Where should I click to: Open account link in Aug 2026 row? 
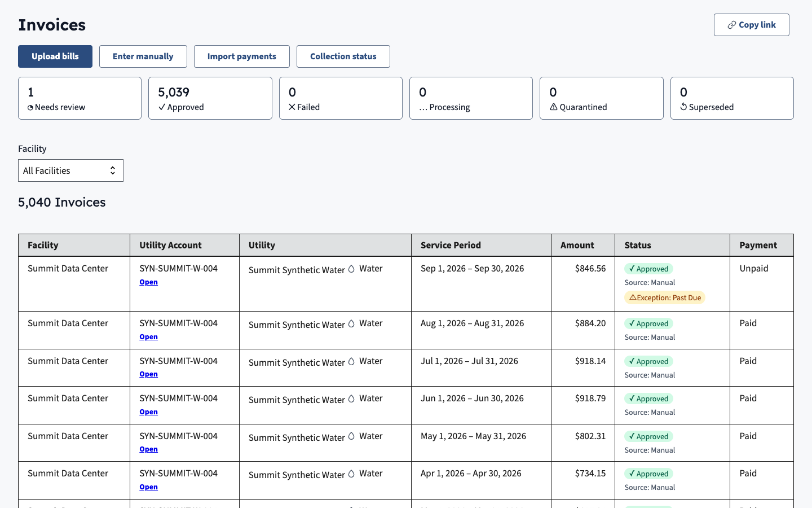[x=148, y=337]
